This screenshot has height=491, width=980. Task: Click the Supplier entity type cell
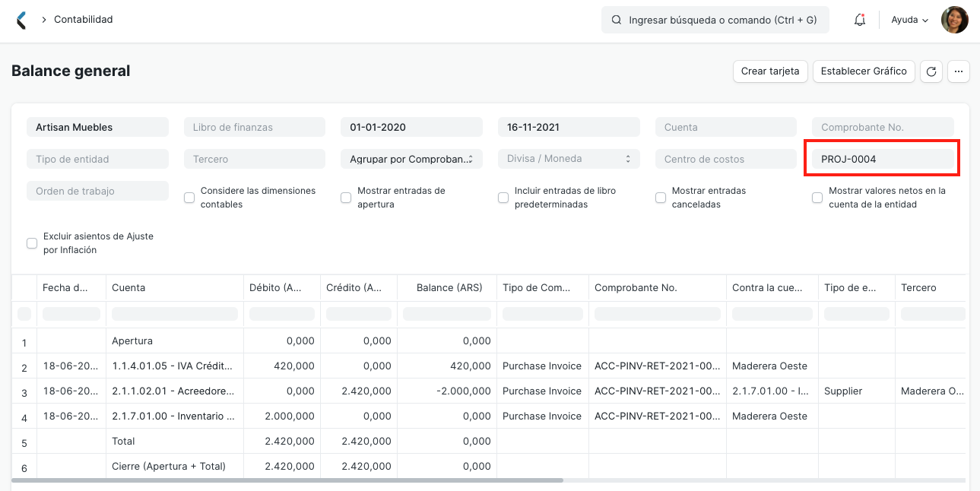coord(856,391)
